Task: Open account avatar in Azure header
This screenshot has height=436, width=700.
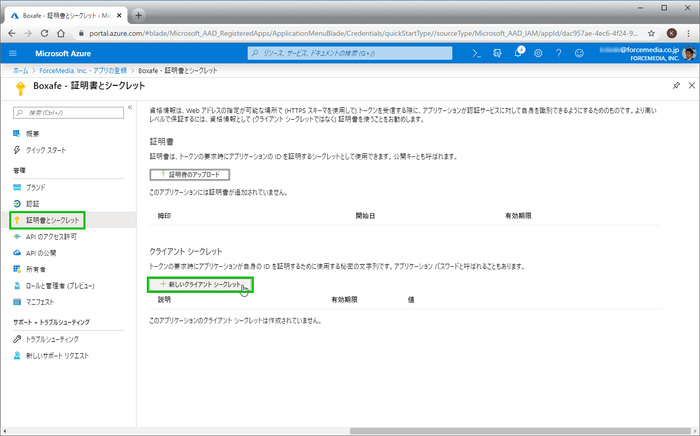Action: (689, 53)
